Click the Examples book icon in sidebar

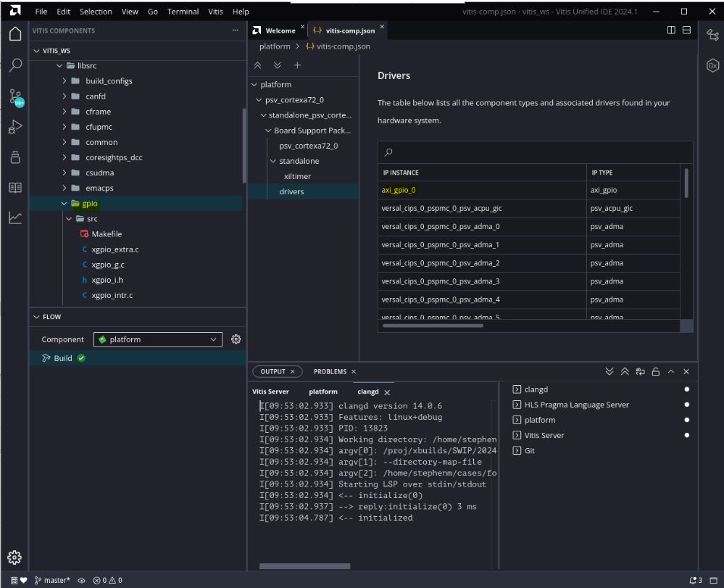click(x=14, y=187)
